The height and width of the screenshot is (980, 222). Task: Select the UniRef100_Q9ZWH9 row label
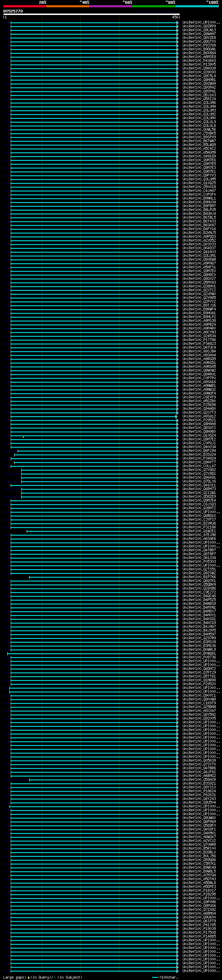199,83
